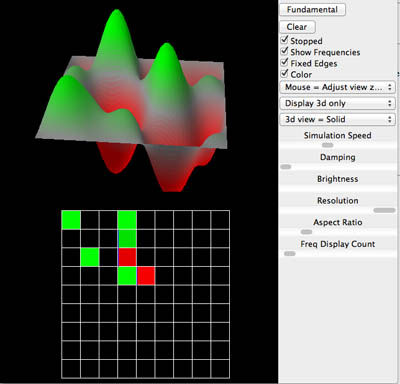Select the top red cell in the fourth column
The height and width of the screenshot is (384, 400).
(x=127, y=257)
